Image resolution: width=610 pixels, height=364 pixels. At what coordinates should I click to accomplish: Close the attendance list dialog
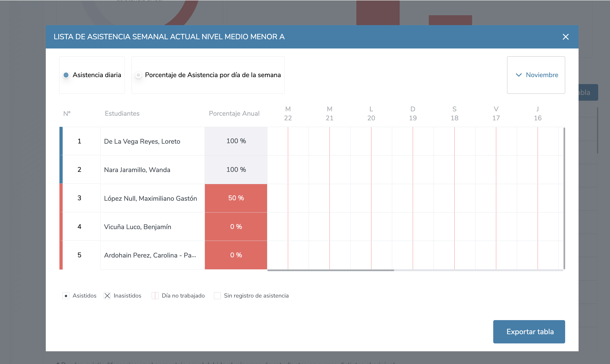(565, 37)
